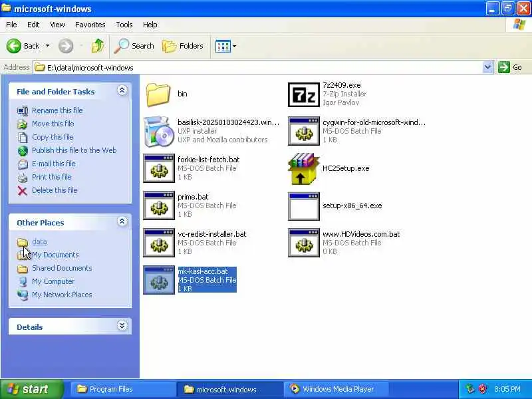Click the Print this file icon
The image size is (532, 399).
click(23, 177)
